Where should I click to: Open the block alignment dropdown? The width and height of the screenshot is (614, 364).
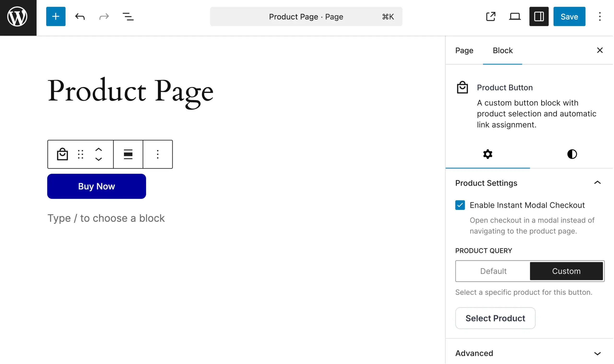[128, 154]
